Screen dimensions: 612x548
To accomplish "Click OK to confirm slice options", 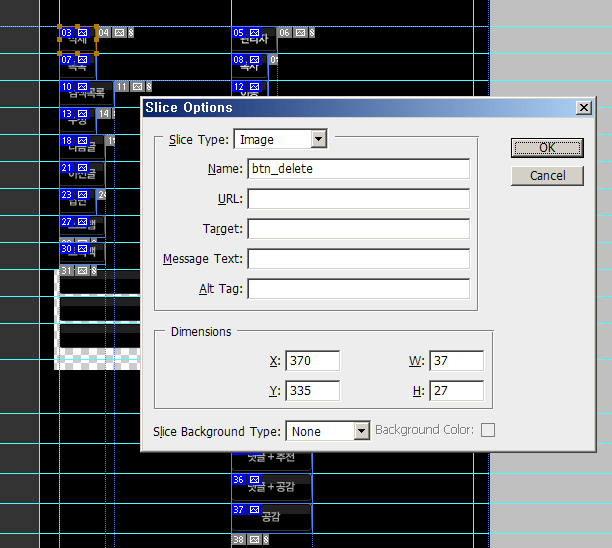I will [x=546, y=147].
